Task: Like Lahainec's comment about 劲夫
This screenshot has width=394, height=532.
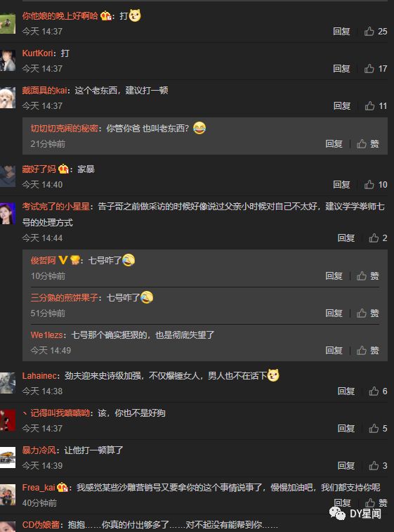Action: [378, 391]
